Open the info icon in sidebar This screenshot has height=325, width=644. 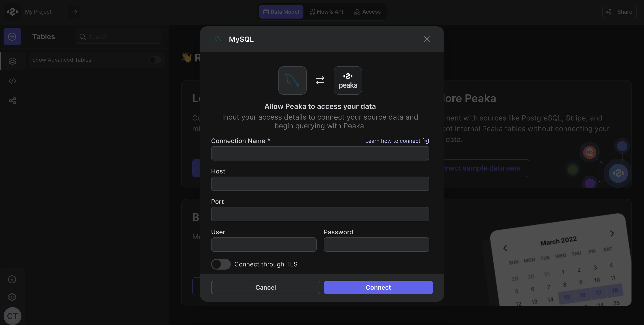click(x=12, y=279)
